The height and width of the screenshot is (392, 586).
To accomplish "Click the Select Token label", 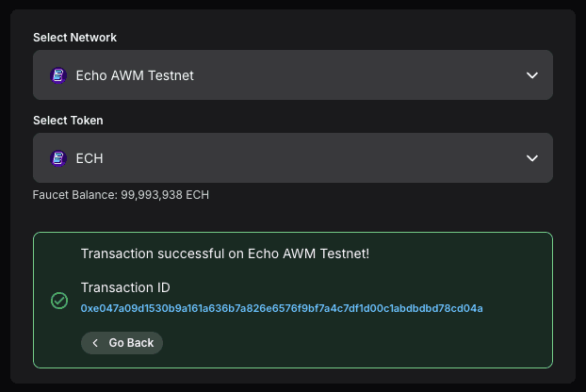I will [x=68, y=120].
